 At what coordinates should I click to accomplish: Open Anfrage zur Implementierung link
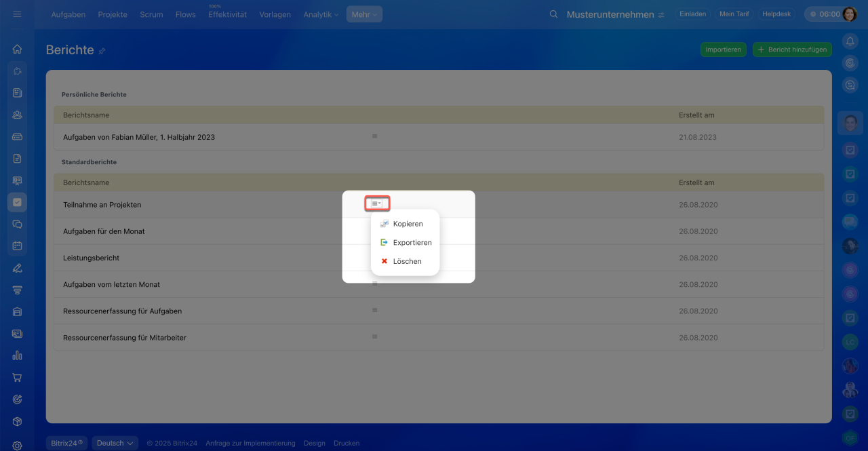click(250, 443)
